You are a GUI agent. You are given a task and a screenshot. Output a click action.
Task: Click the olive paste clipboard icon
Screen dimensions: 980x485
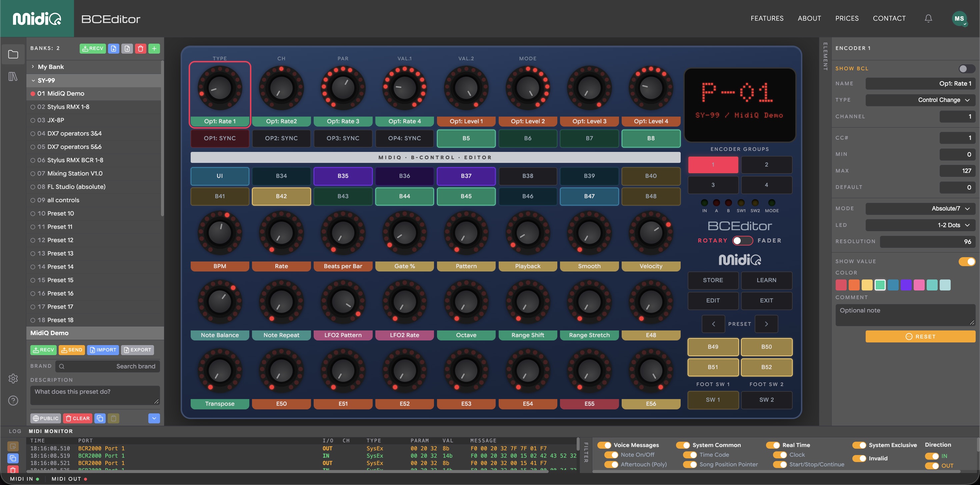click(x=113, y=418)
